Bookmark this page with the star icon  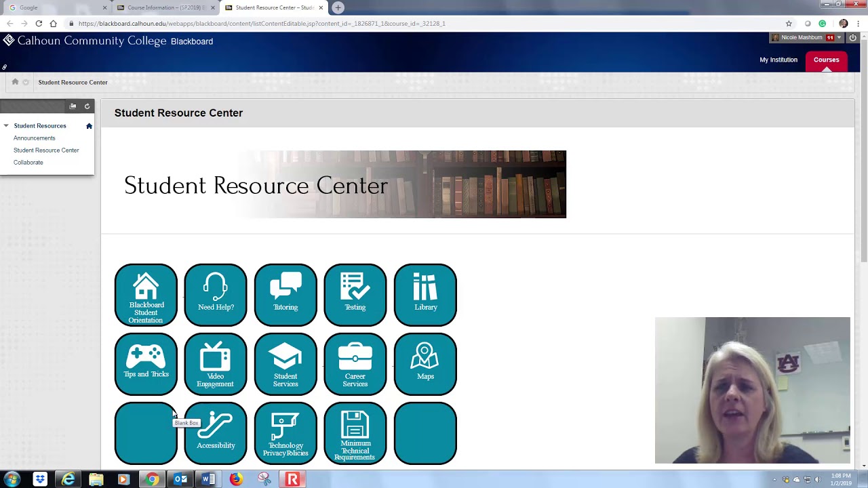tap(789, 24)
